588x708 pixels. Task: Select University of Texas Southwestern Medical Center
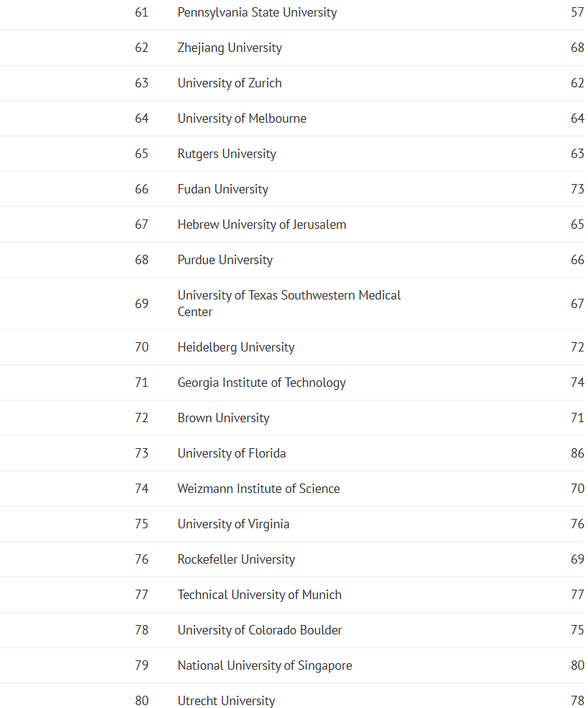click(289, 303)
